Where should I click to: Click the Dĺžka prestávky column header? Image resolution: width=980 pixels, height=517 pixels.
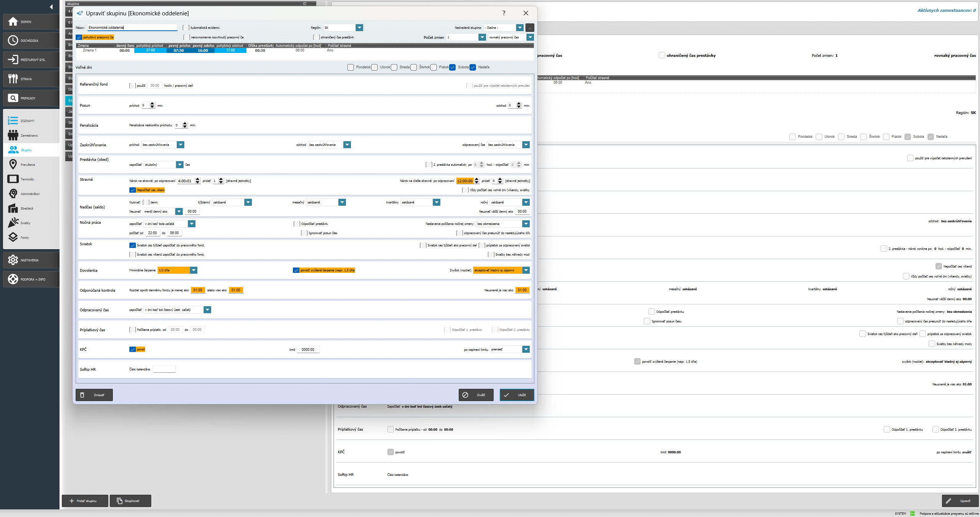coord(260,46)
